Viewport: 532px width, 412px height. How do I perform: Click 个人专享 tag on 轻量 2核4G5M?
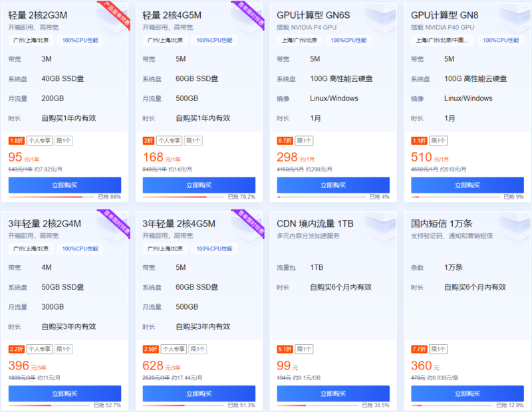coord(169,141)
